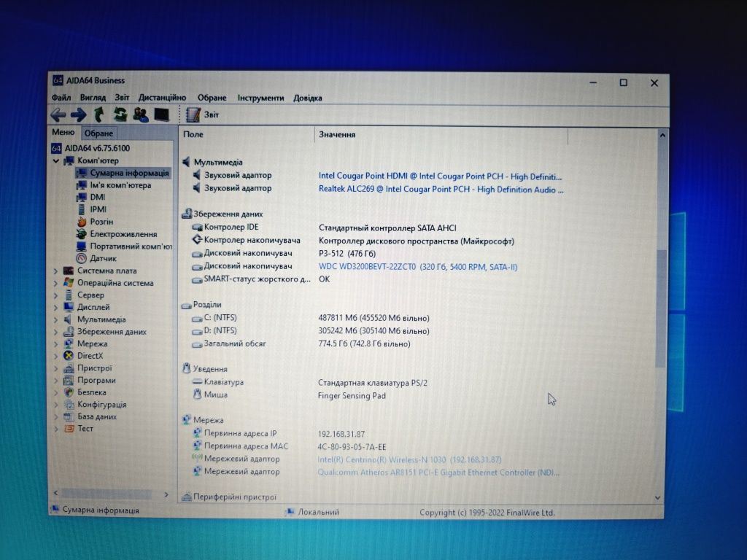Viewport: 747px width, 560px height.
Task: Click the База даних icon
Action: pyautogui.click(x=69, y=416)
